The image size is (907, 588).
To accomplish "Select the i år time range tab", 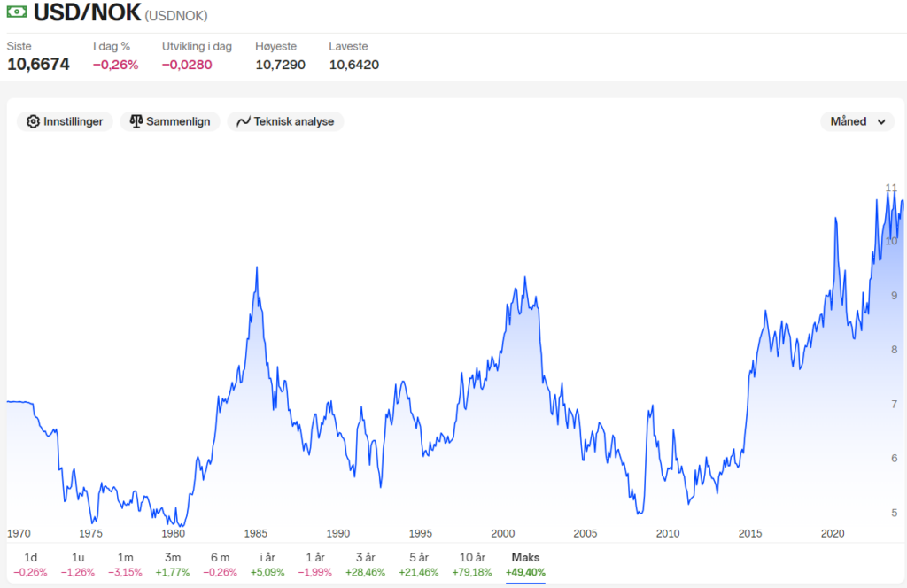I will pos(267,564).
